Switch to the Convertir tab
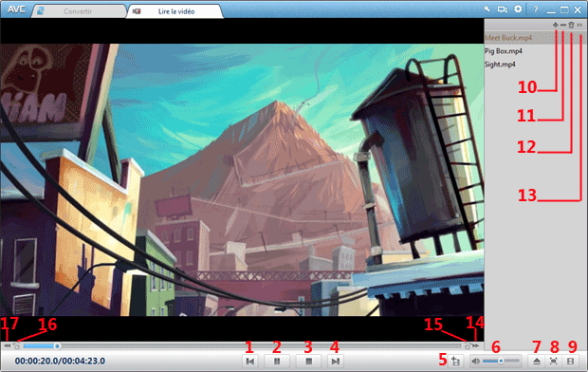The image size is (588, 372). pos(78,11)
